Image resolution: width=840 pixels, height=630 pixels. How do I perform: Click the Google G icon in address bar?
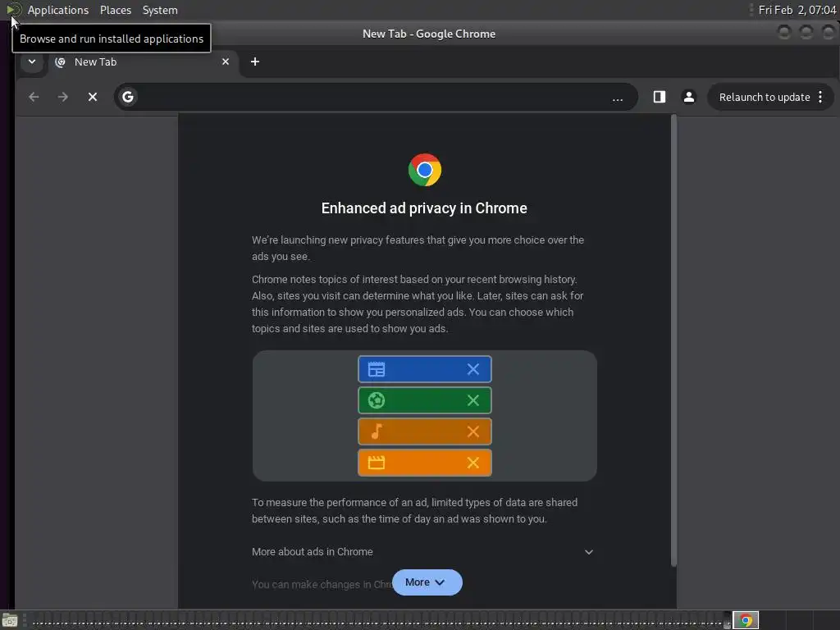[127, 97]
